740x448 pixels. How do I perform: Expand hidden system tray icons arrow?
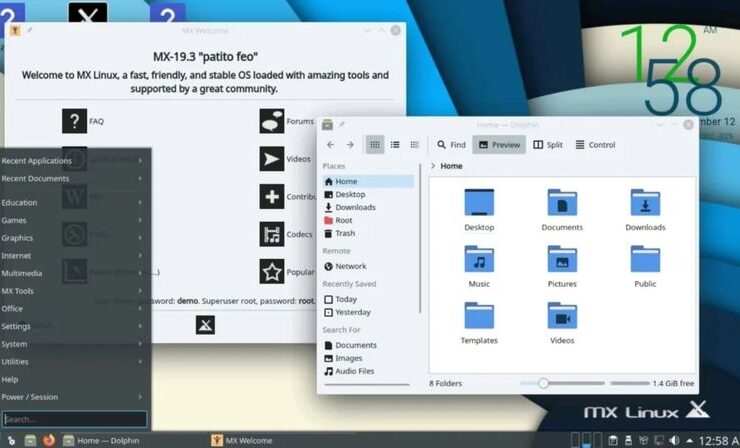tap(690, 440)
